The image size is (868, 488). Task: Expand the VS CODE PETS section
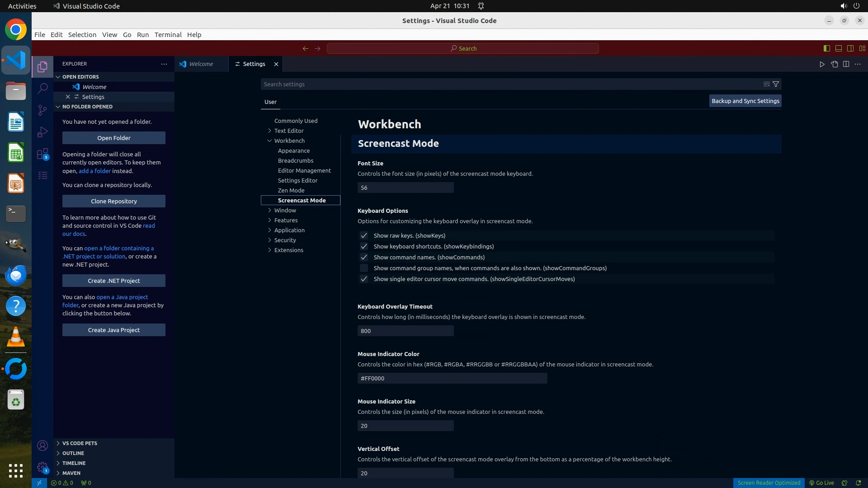80,443
